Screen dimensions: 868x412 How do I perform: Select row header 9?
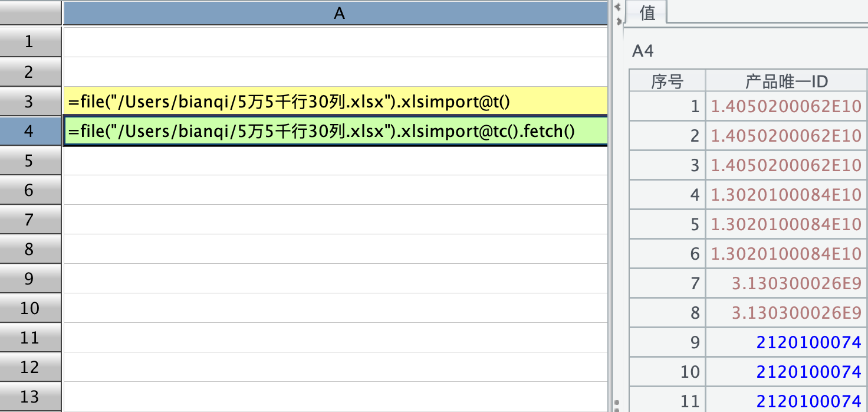pos(31,279)
